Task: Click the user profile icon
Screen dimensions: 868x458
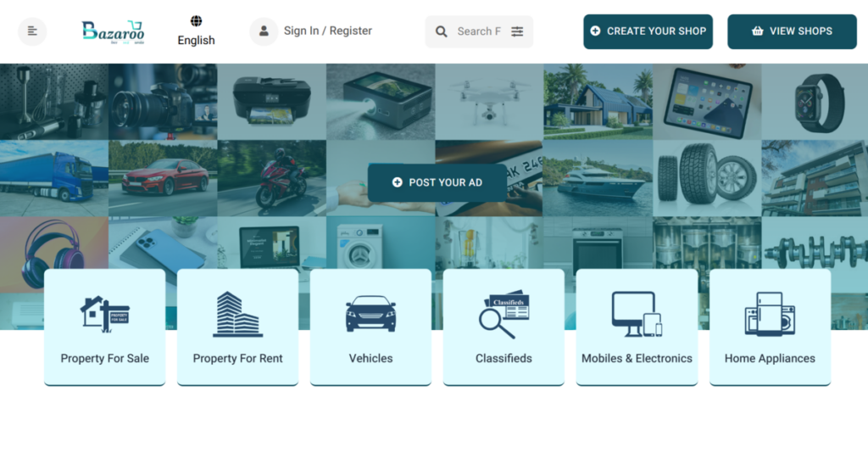Action: pos(264,31)
